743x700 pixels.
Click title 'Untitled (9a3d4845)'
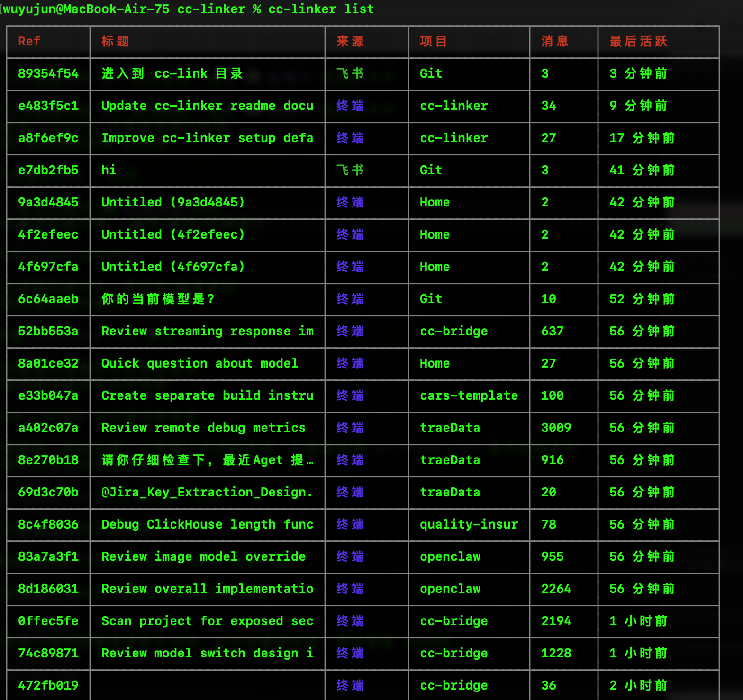tap(173, 203)
